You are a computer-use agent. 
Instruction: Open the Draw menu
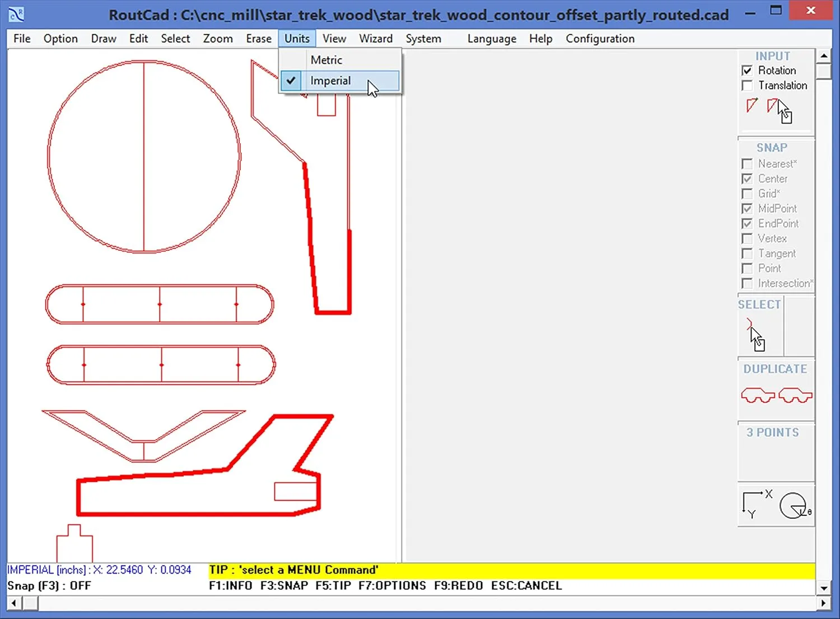pos(103,38)
